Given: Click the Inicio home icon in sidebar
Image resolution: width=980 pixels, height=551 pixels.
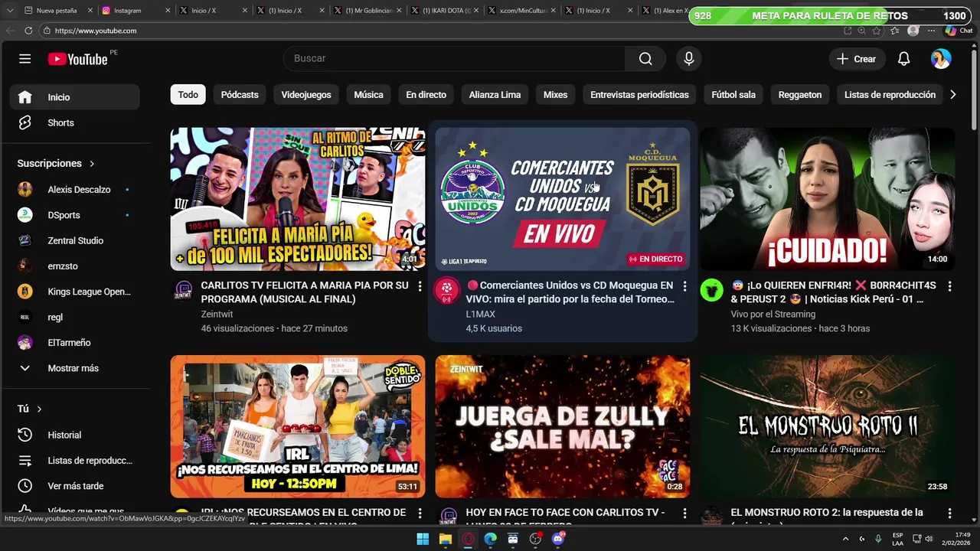Looking at the screenshot, I should pyautogui.click(x=25, y=97).
